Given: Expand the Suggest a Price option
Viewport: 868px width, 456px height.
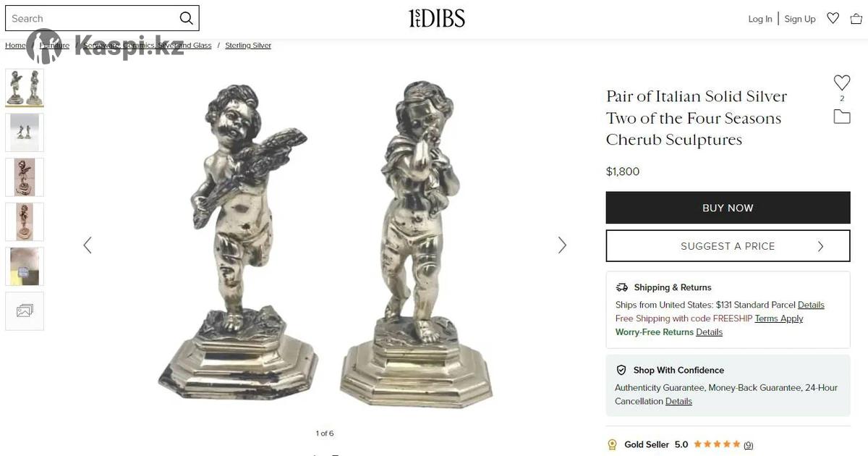Looking at the screenshot, I should coord(728,246).
